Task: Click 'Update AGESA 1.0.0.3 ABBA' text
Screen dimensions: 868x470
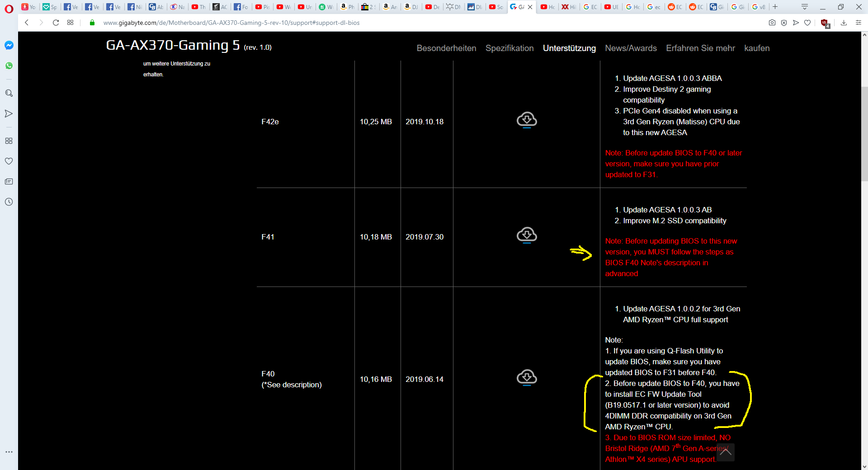Action: (x=672, y=78)
